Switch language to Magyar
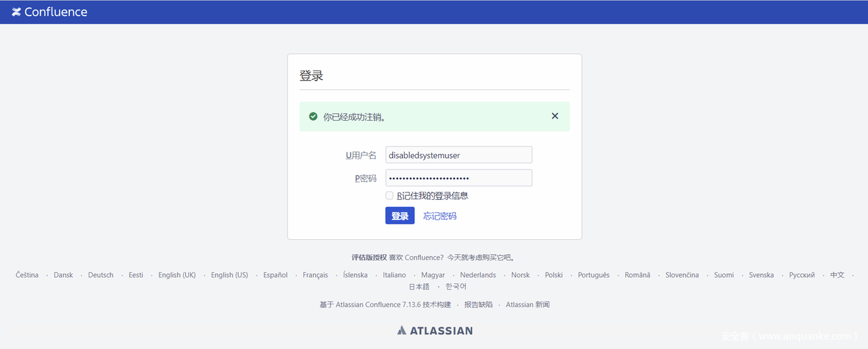The image size is (868, 349). click(x=433, y=275)
